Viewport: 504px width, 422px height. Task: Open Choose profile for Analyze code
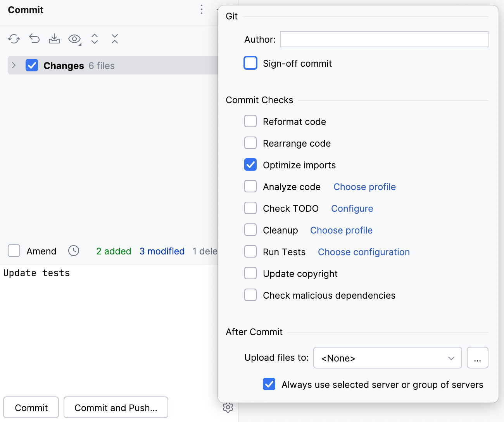364,187
